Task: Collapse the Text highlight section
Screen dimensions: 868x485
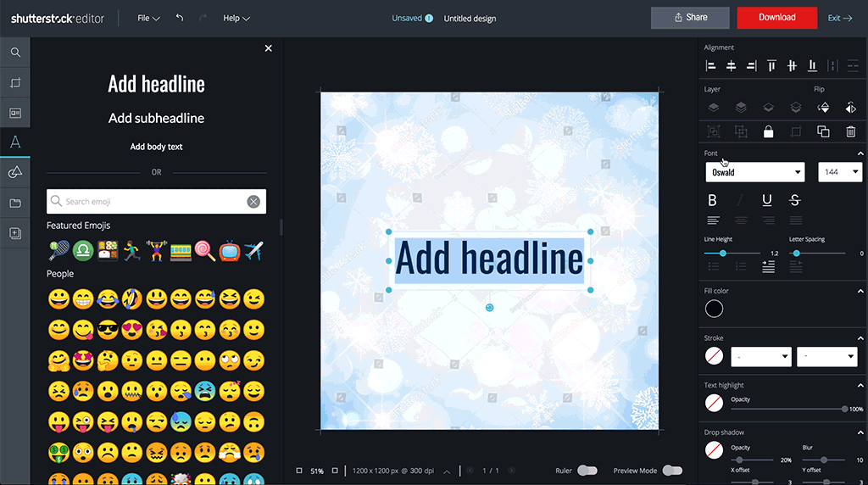Action: click(x=860, y=385)
